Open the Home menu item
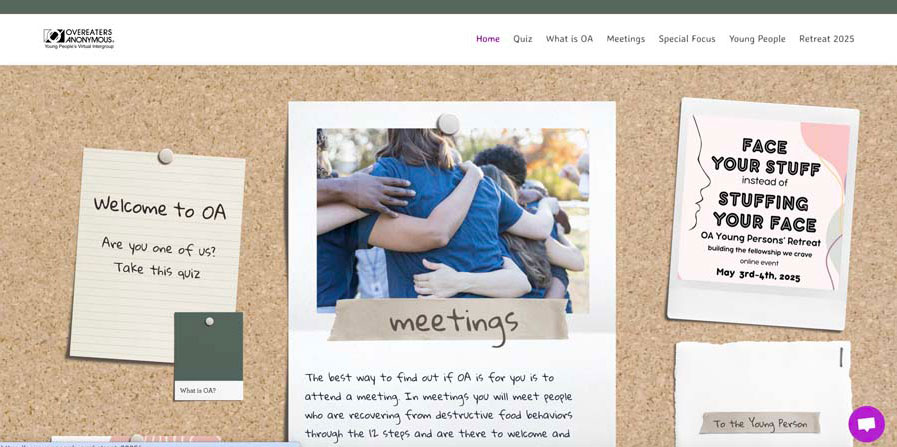The image size is (897, 447). tap(488, 39)
